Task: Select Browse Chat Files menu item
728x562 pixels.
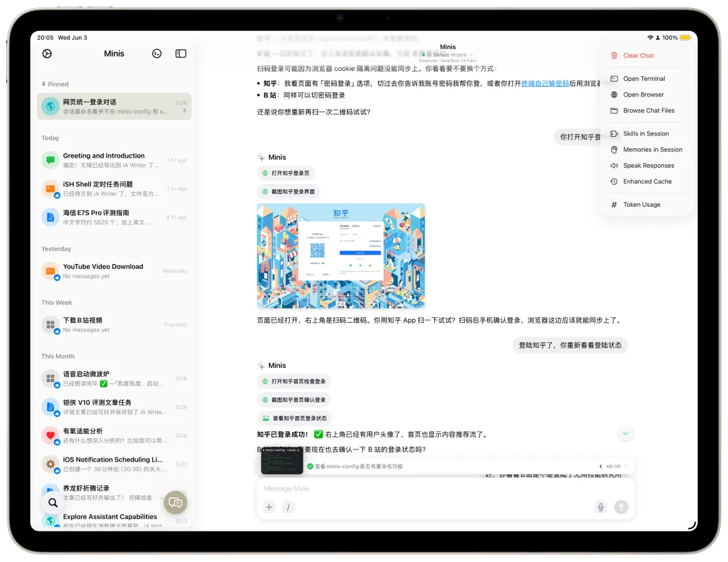Action: [x=646, y=111]
